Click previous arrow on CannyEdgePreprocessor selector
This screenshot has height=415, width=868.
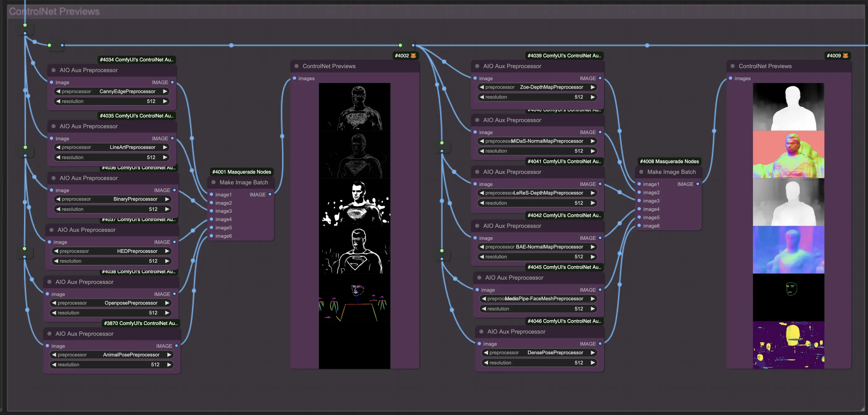(58, 91)
